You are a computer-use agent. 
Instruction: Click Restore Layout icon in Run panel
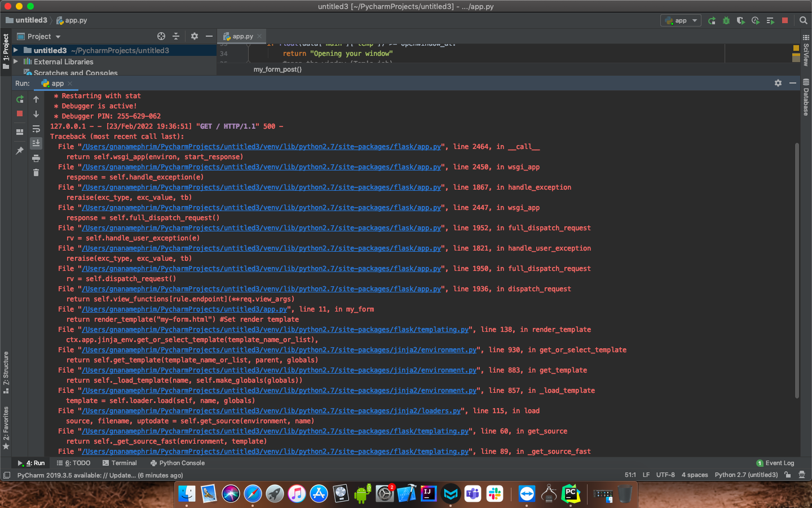pyautogui.click(x=20, y=132)
